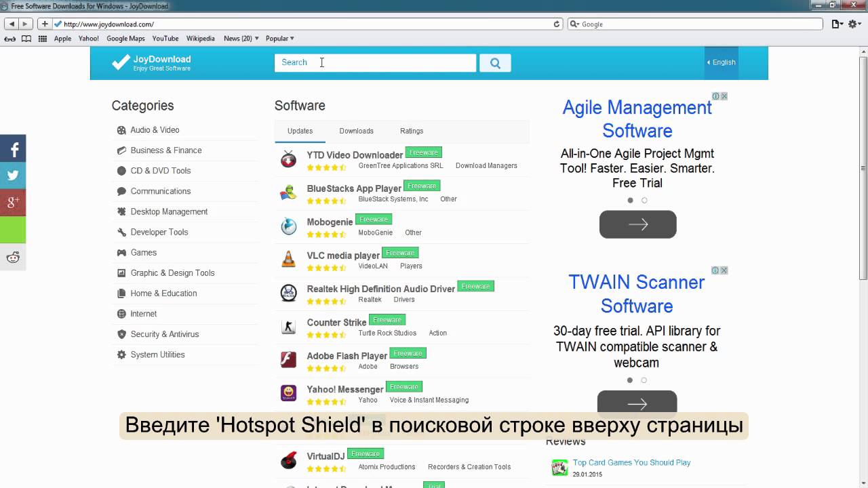Image resolution: width=868 pixels, height=488 pixels.
Task: Switch to the Updates tab
Action: tap(300, 131)
